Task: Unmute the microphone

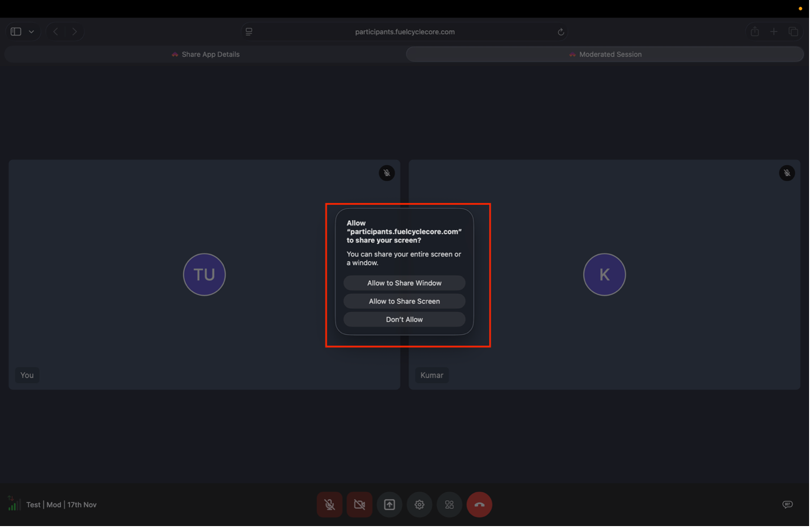Action: coord(329,504)
